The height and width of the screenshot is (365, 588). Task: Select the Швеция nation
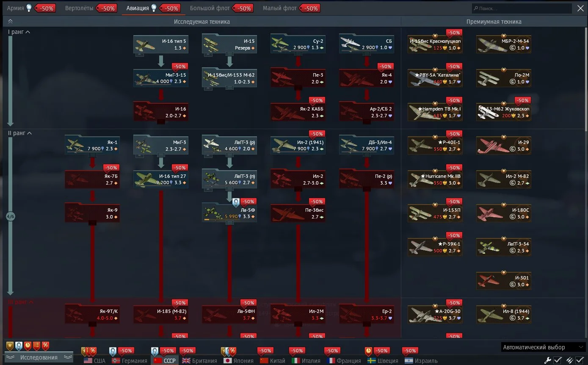[383, 361]
